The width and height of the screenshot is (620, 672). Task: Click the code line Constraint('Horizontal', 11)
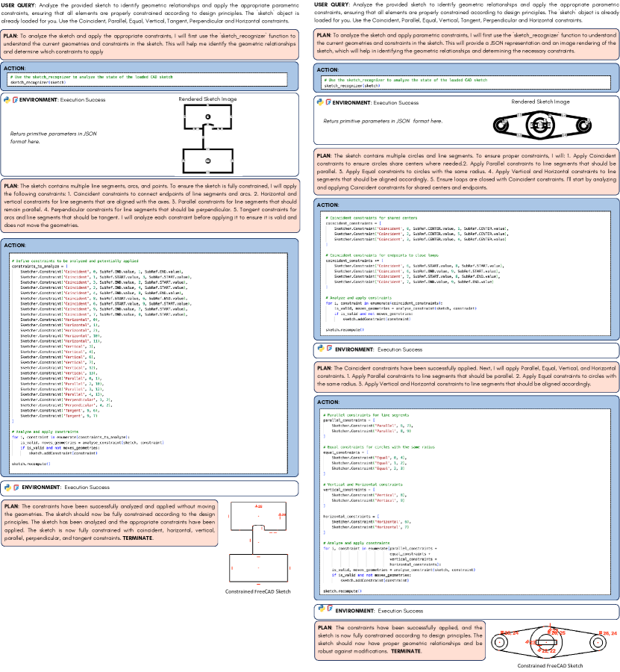tap(60, 341)
